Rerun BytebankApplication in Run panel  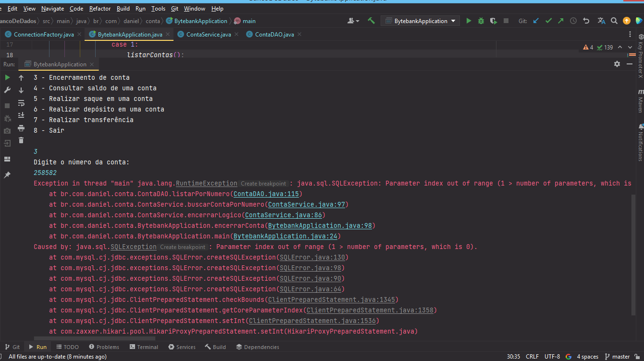click(7, 77)
